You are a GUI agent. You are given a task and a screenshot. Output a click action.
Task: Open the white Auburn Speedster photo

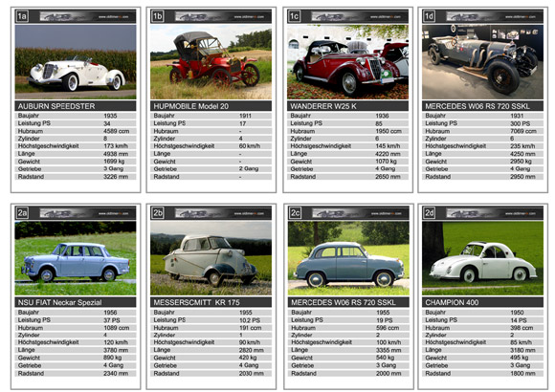(x=76, y=61)
